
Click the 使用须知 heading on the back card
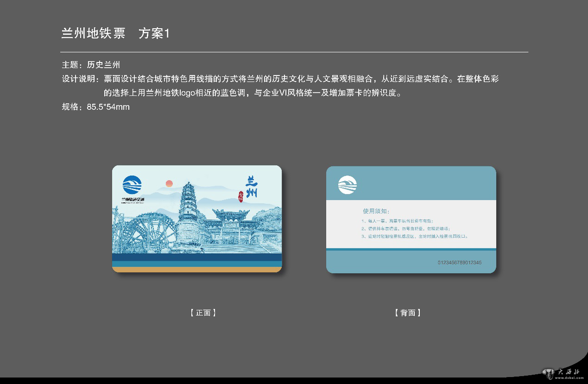376,211
